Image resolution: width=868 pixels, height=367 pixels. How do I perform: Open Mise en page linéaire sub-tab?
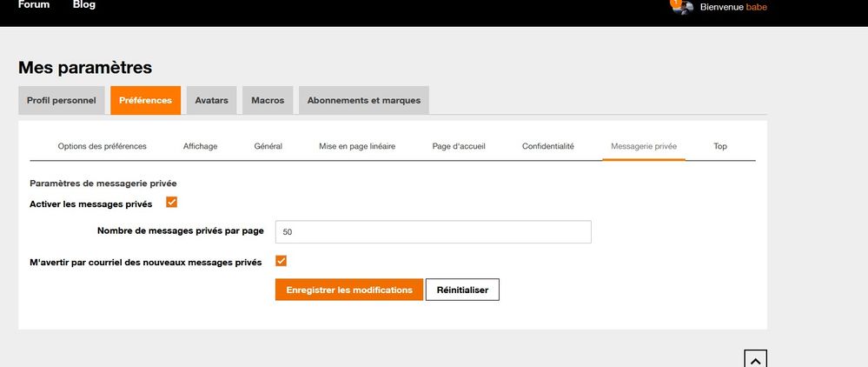[357, 146]
